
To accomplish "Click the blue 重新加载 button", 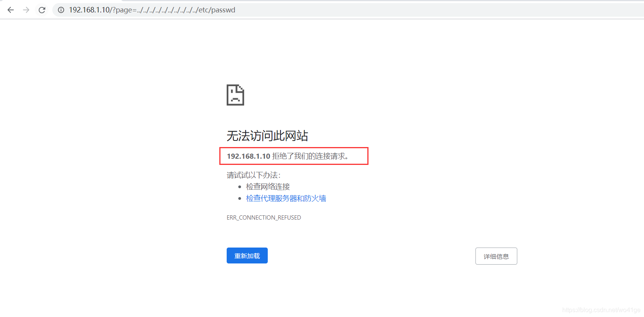I will 247,256.
